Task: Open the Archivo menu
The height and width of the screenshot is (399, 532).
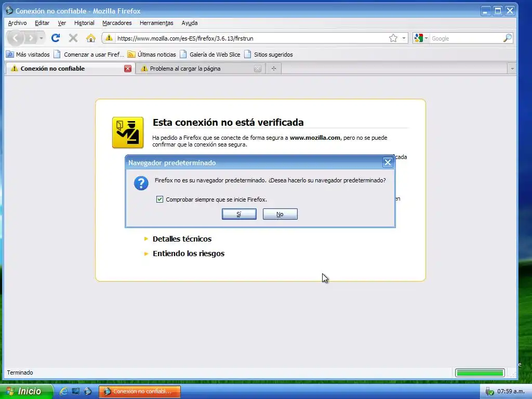Action: click(x=17, y=23)
